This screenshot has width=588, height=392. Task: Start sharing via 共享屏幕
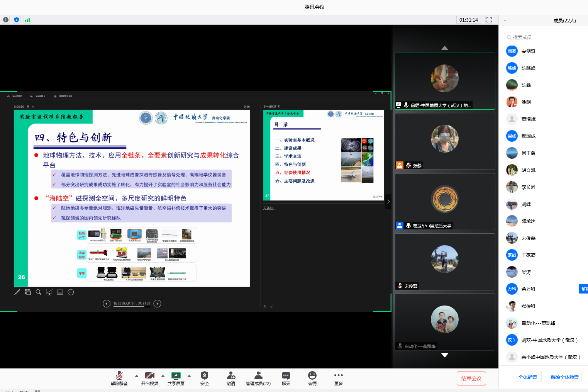176,378
